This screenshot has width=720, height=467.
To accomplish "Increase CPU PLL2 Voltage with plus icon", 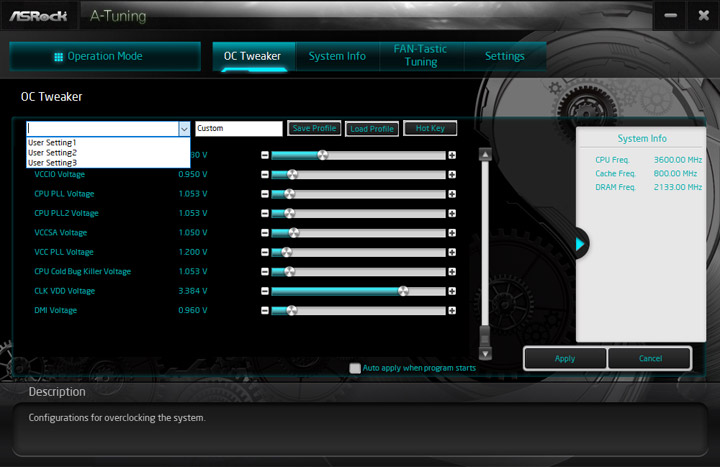I will click(x=452, y=214).
